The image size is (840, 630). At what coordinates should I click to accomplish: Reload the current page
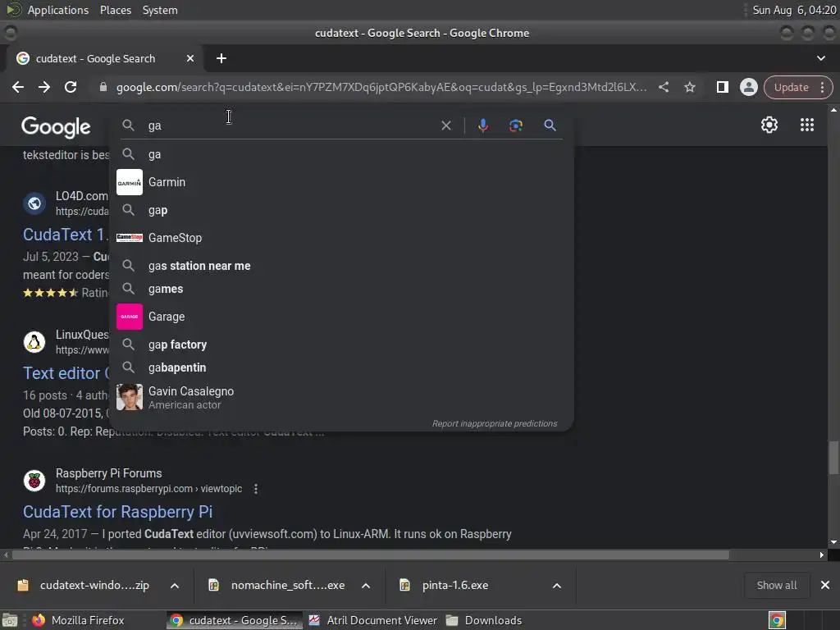coord(71,87)
